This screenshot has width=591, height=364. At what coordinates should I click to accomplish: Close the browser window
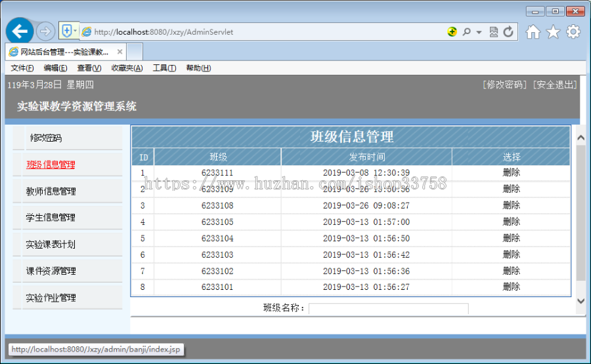[575, 11]
